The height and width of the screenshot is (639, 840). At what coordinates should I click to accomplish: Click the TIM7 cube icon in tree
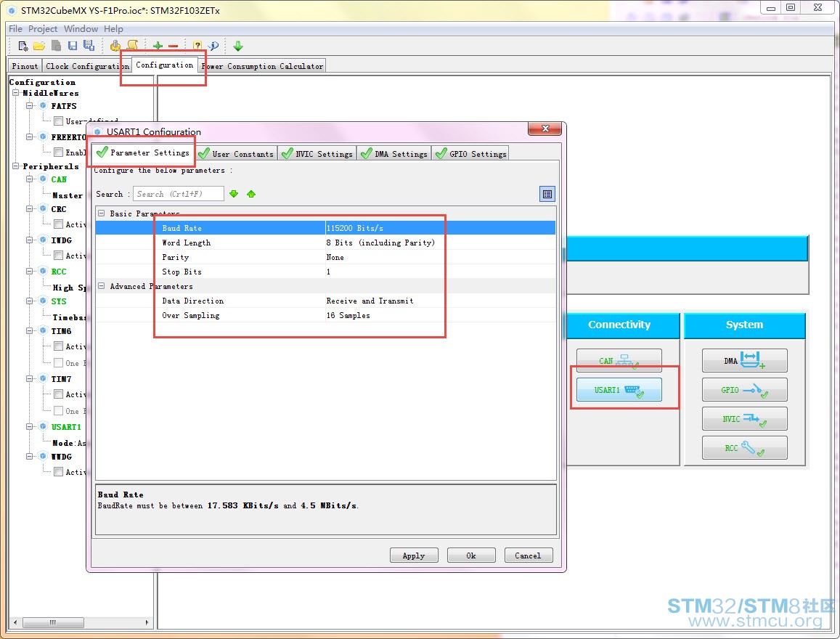click(x=43, y=379)
